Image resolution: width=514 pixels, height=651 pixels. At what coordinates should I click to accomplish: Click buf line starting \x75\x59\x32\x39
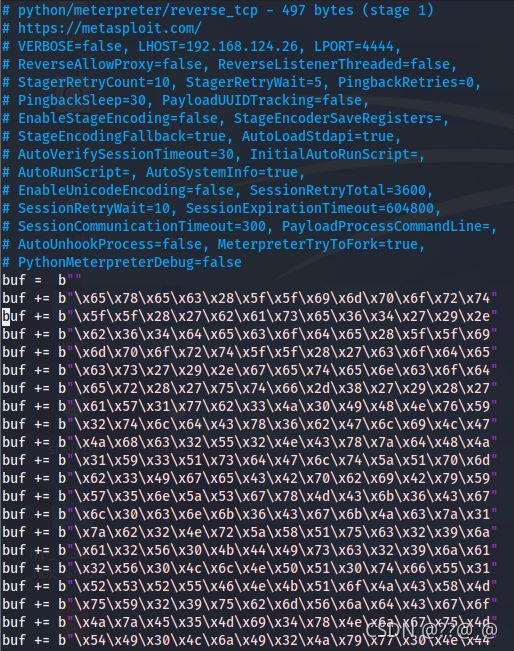[250, 604]
